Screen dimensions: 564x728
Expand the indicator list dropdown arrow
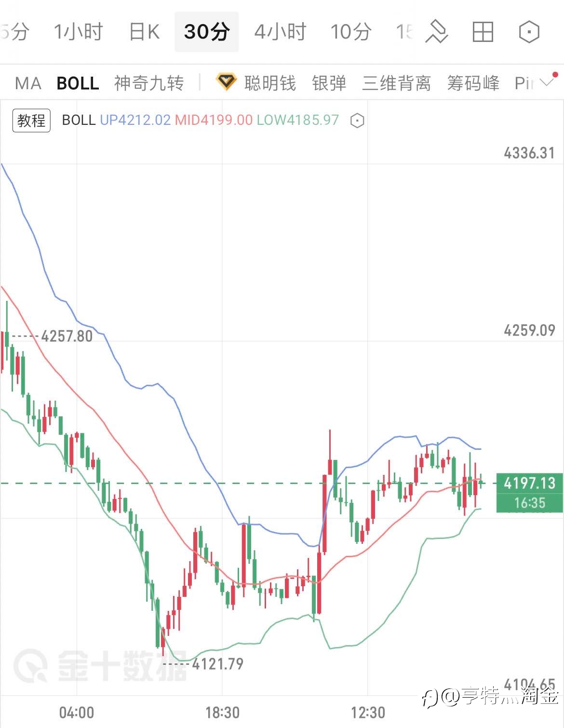547,82
